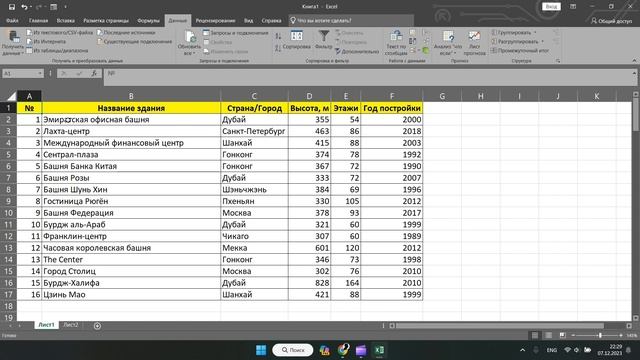Click Share (Общий доступ) button

[611, 20]
